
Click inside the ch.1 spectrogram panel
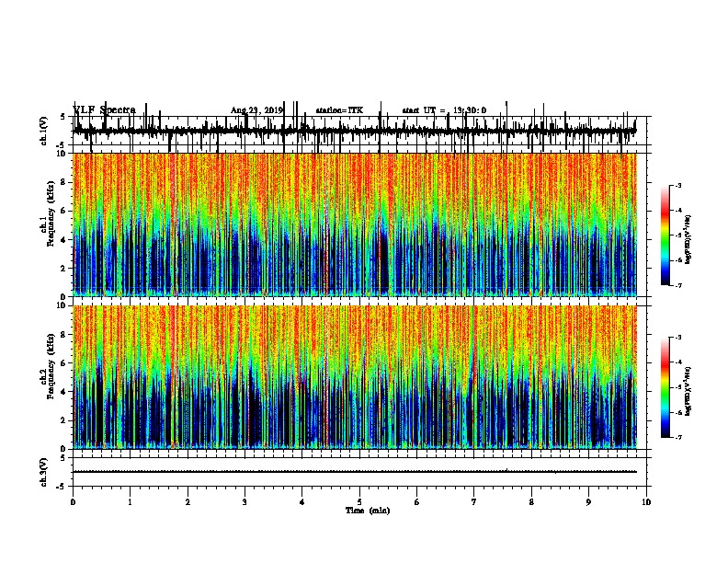[355, 224]
